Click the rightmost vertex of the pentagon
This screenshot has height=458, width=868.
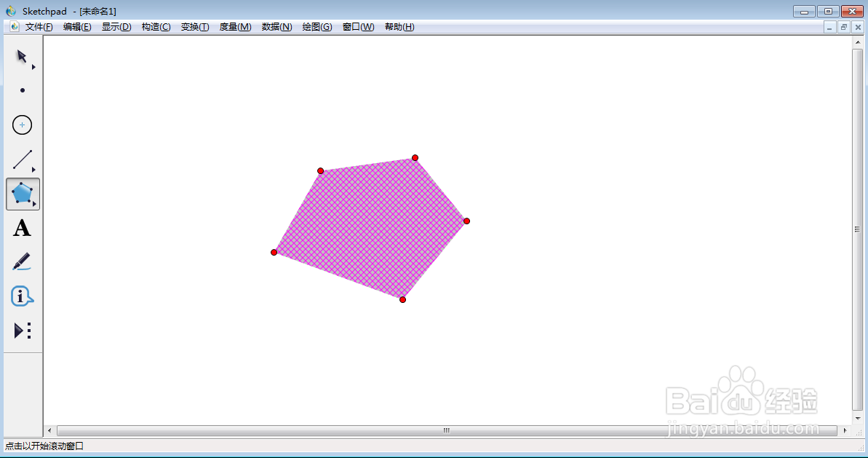[466, 221]
